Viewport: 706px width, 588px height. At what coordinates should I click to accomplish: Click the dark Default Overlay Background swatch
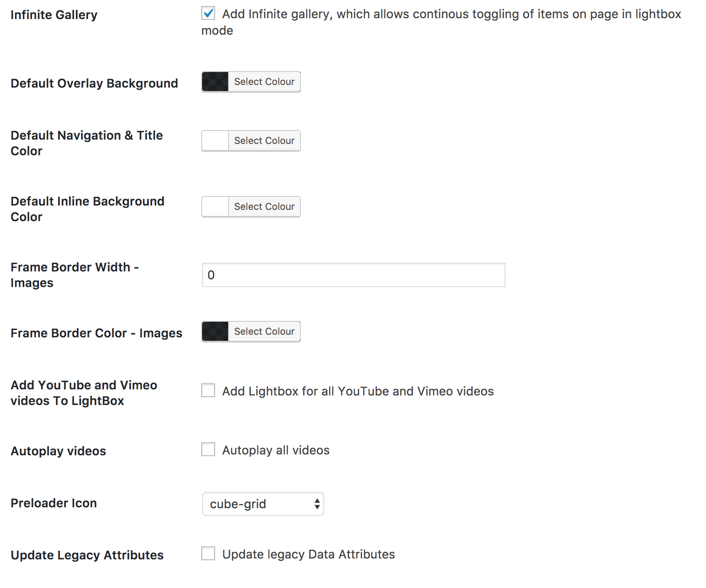pyautogui.click(x=215, y=82)
